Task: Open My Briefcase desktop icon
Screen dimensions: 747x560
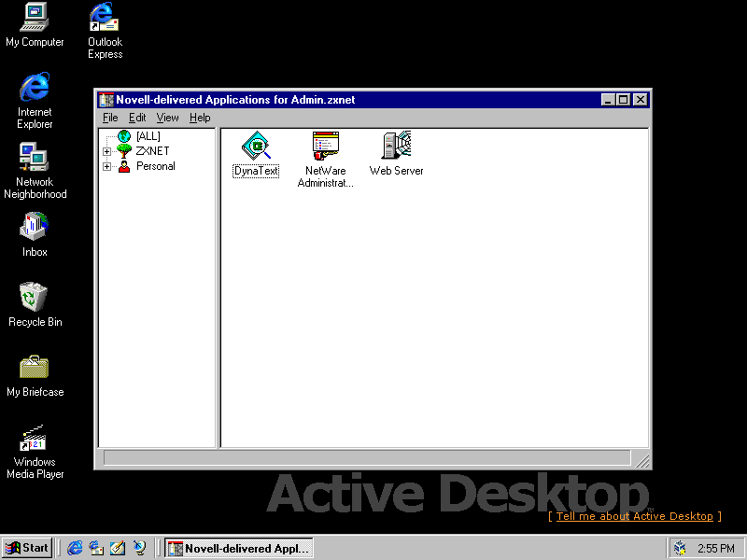Action: (x=35, y=367)
